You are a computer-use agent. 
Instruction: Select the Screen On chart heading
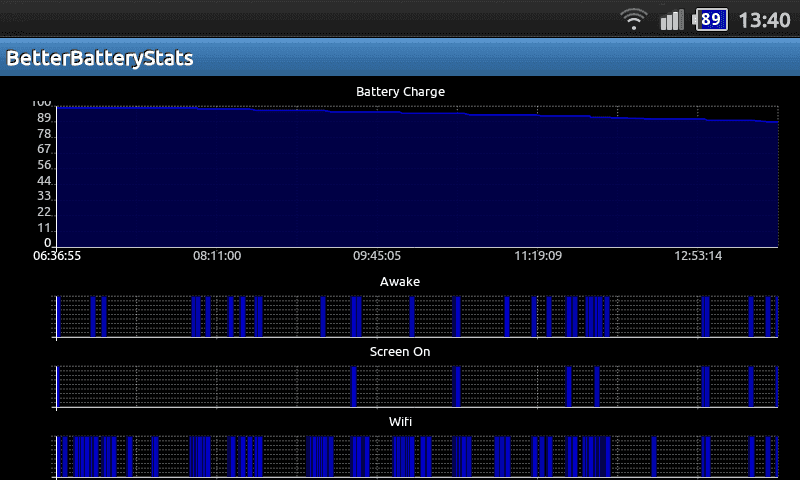tap(400, 352)
